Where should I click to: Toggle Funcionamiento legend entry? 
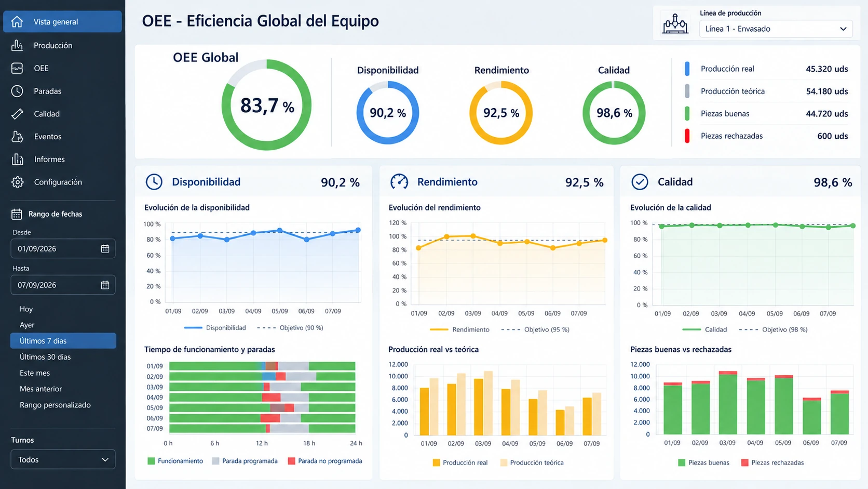pos(175,461)
